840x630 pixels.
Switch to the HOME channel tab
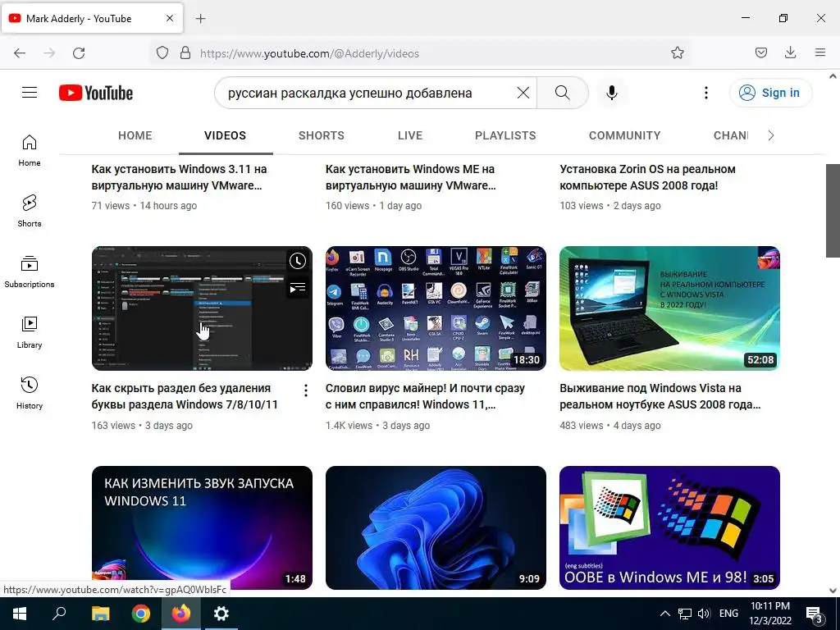tap(135, 135)
